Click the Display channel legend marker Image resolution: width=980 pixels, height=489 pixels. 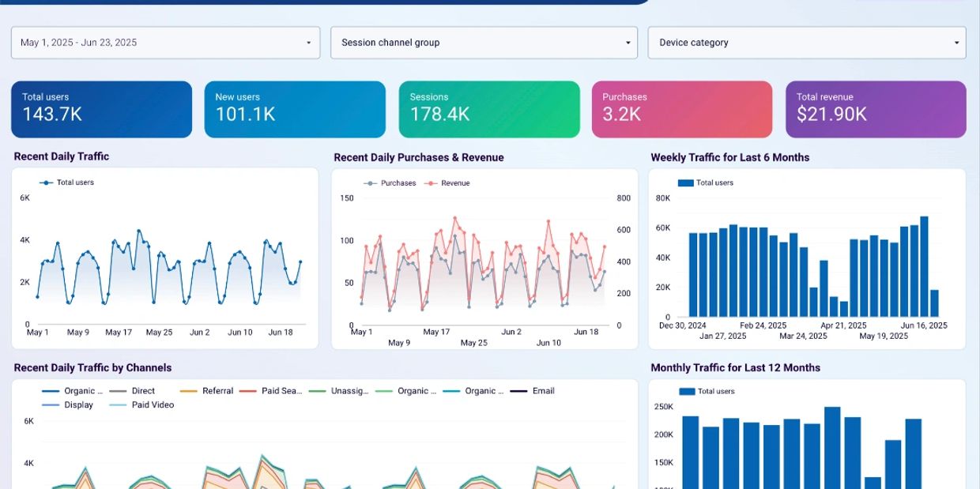[x=51, y=405]
